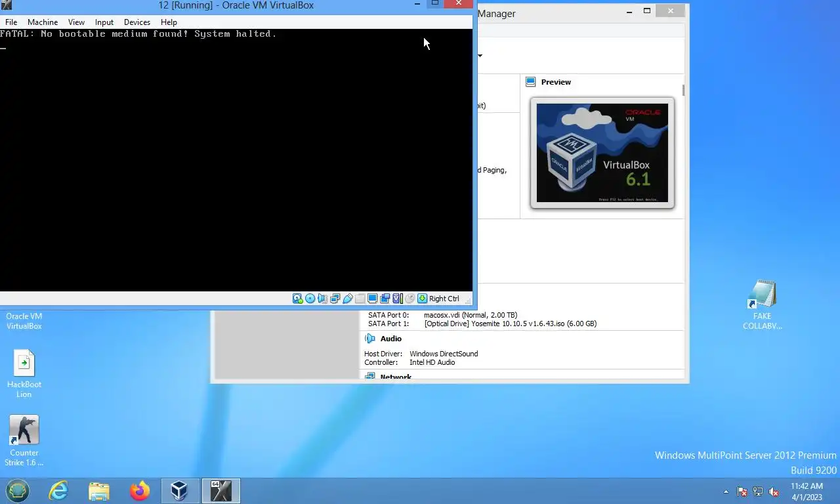Click the Audio section speaker icon
840x504 pixels.
pyautogui.click(x=370, y=339)
